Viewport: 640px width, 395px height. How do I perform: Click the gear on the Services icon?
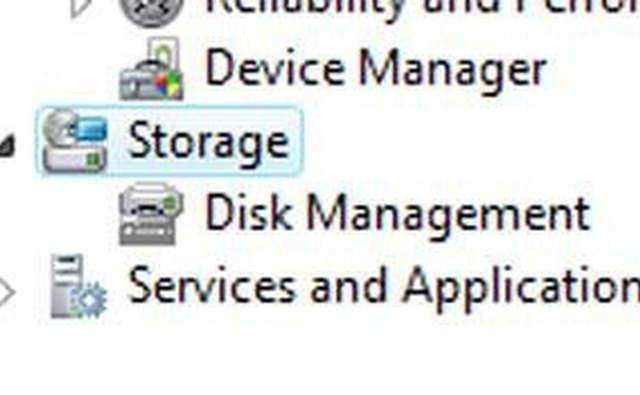(x=90, y=301)
